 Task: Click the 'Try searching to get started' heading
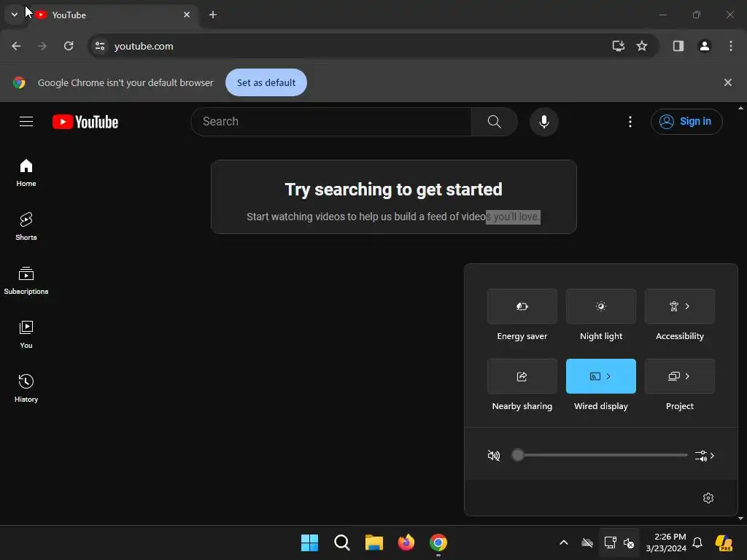point(393,190)
